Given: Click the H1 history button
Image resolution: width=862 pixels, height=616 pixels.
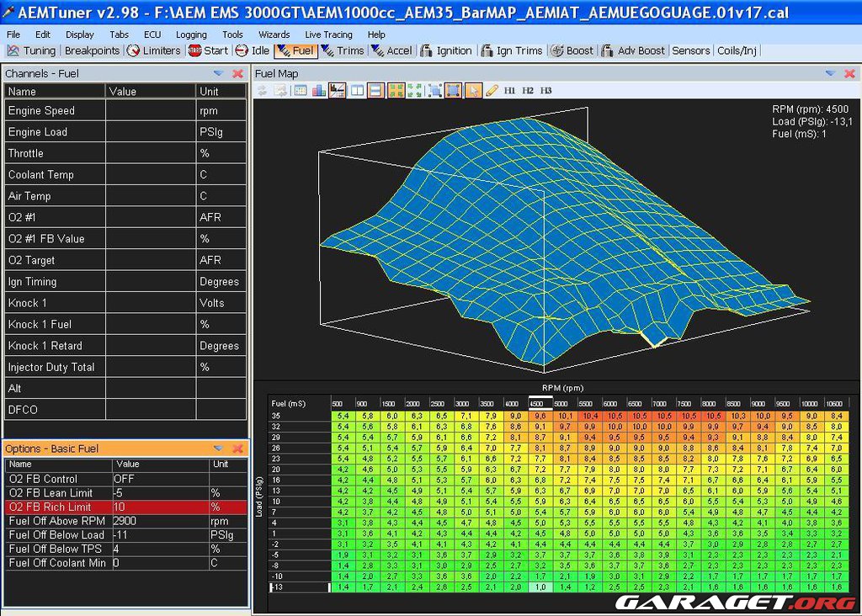Looking at the screenshot, I should (509, 91).
